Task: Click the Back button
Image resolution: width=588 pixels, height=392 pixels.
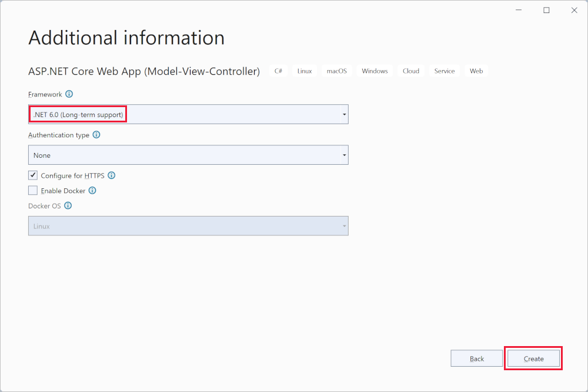Action: [476, 358]
